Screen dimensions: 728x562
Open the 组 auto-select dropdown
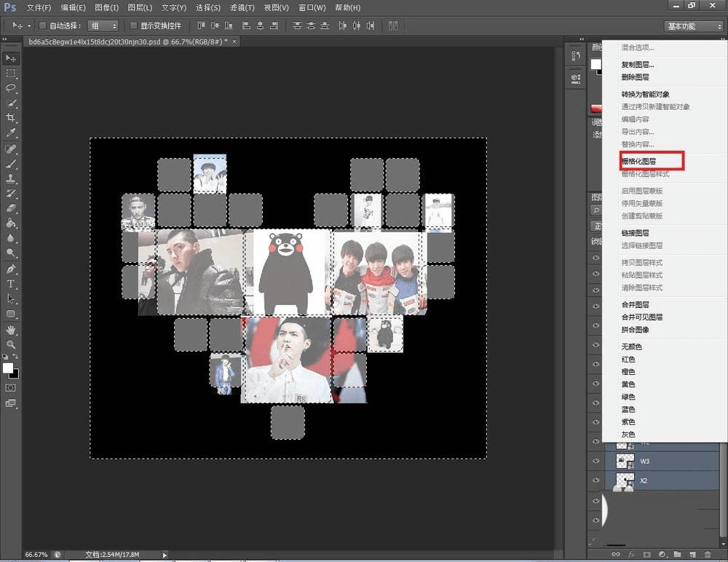(x=103, y=26)
